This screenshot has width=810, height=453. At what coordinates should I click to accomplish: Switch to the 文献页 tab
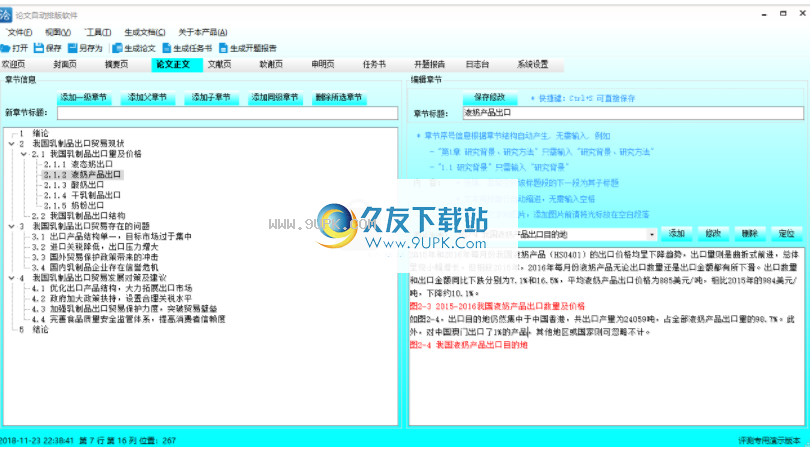tap(220, 65)
